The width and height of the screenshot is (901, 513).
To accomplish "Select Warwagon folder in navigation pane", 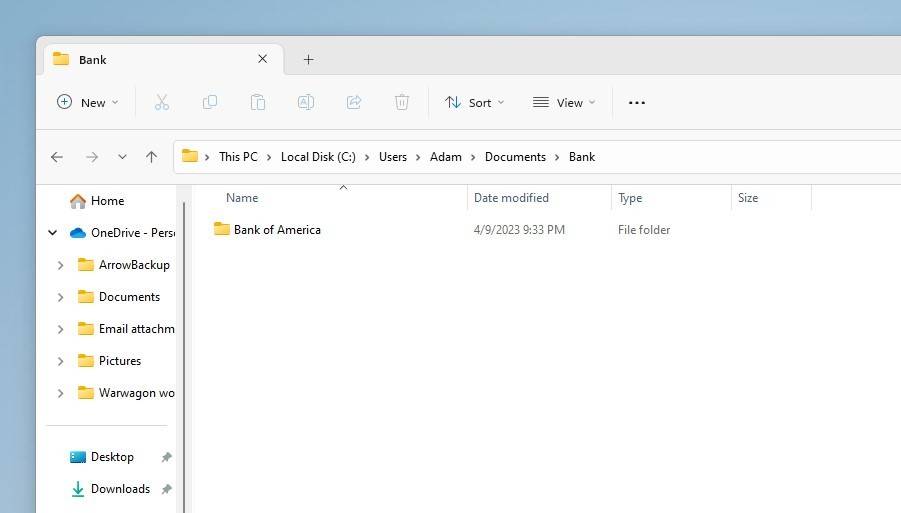I will [137, 393].
